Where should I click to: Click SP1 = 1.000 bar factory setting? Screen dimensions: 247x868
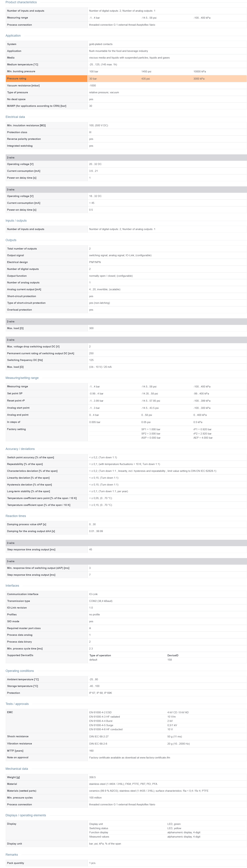[151, 429]
